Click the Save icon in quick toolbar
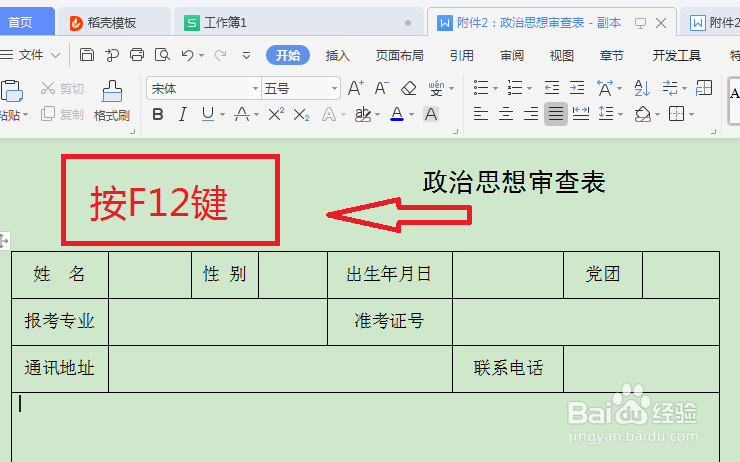 click(87, 55)
